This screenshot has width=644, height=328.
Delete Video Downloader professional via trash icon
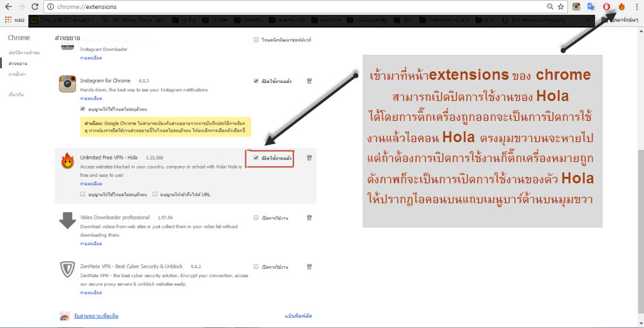tap(309, 218)
